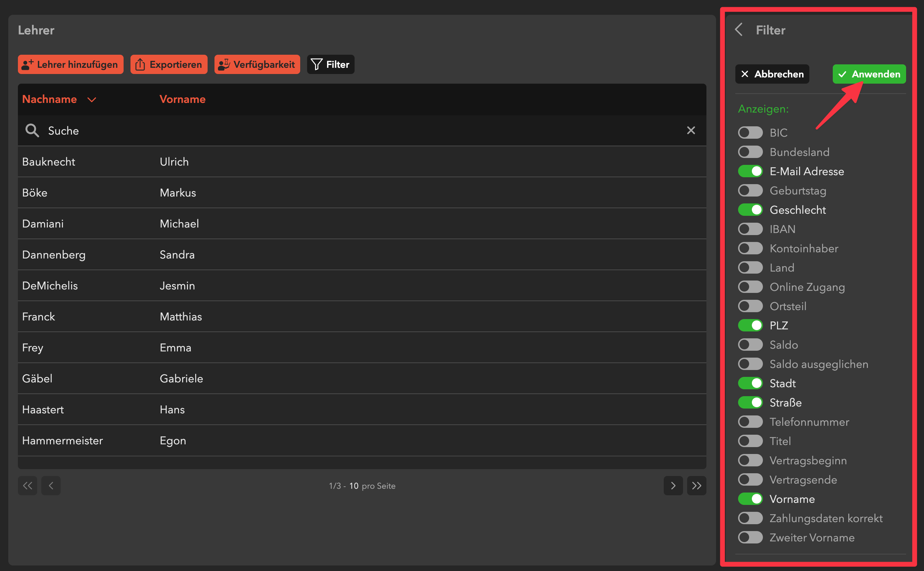The height and width of the screenshot is (571, 924).
Task: Toggle Nachname sort order chevron
Action: [x=92, y=100]
